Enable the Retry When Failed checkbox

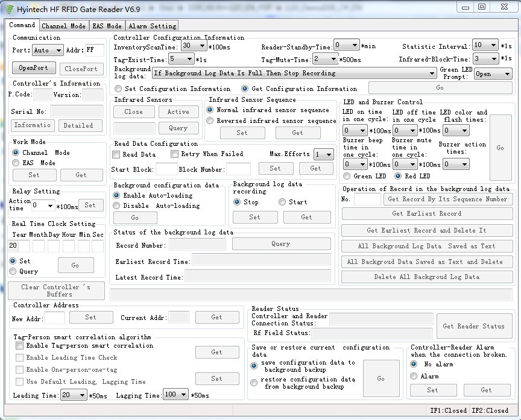click(207, 154)
